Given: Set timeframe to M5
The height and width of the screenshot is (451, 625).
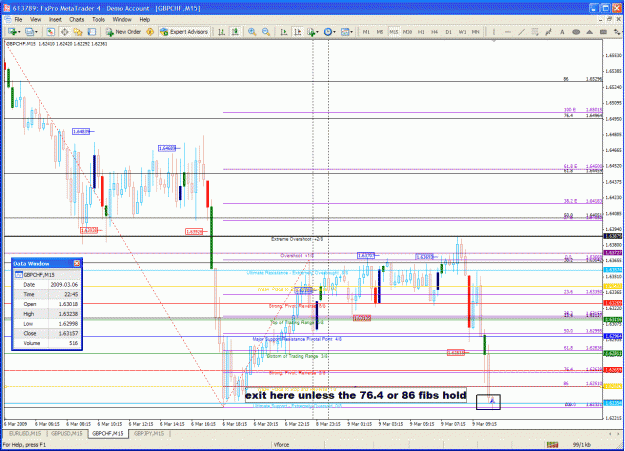Looking at the screenshot, I should point(380,32).
